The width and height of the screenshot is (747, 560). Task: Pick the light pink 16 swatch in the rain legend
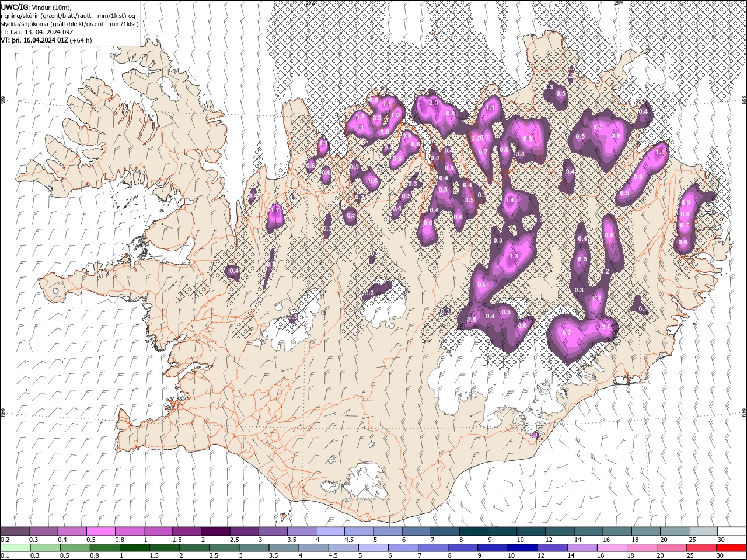point(612,548)
